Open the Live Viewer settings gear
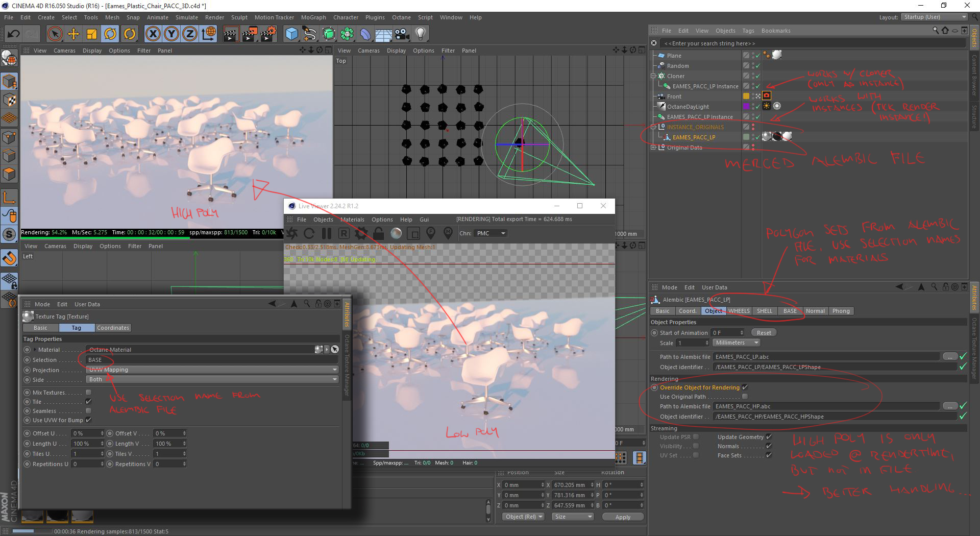 pos(361,233)
